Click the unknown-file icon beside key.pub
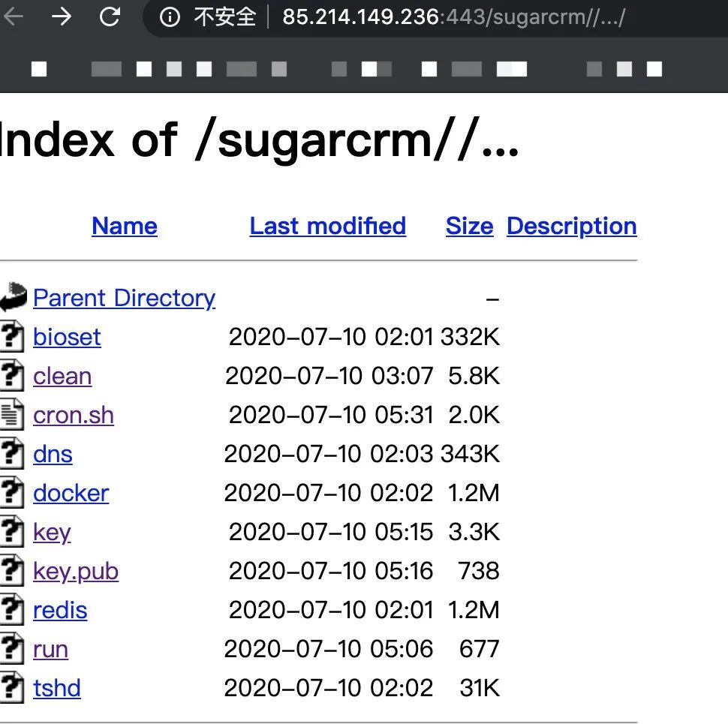The height and width of the screenshot is (724, 728). 12,570
